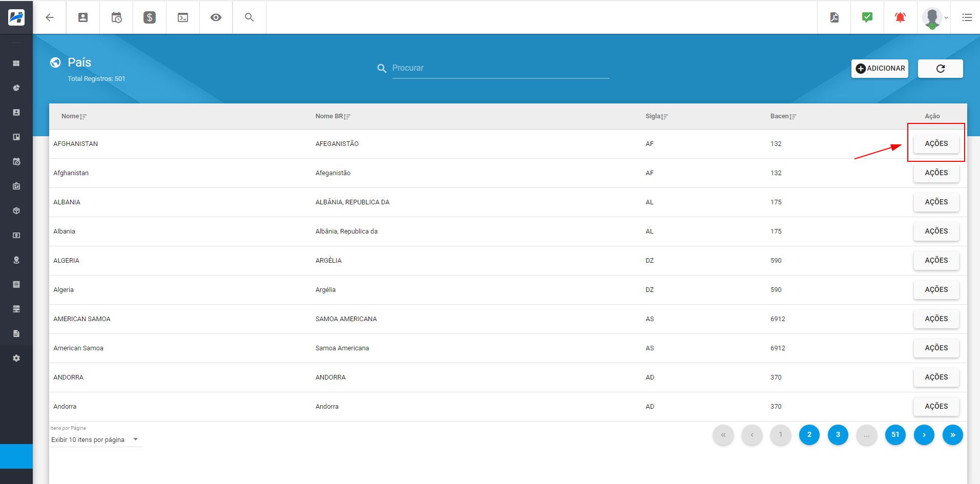Open the sidebar money bill icon
This screenshot has width=980, height=484.
(16, 236)
